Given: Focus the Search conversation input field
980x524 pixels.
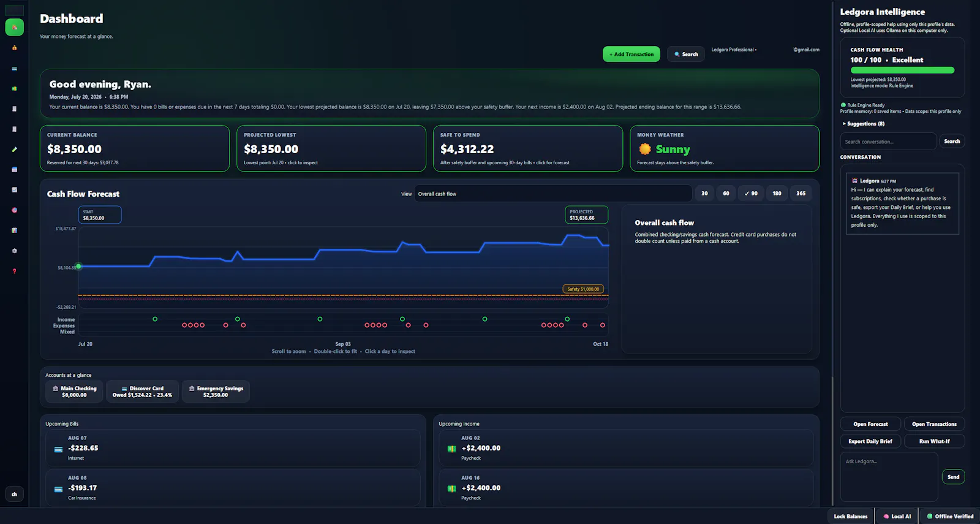Looking at the screenshot, I should 888,142.
